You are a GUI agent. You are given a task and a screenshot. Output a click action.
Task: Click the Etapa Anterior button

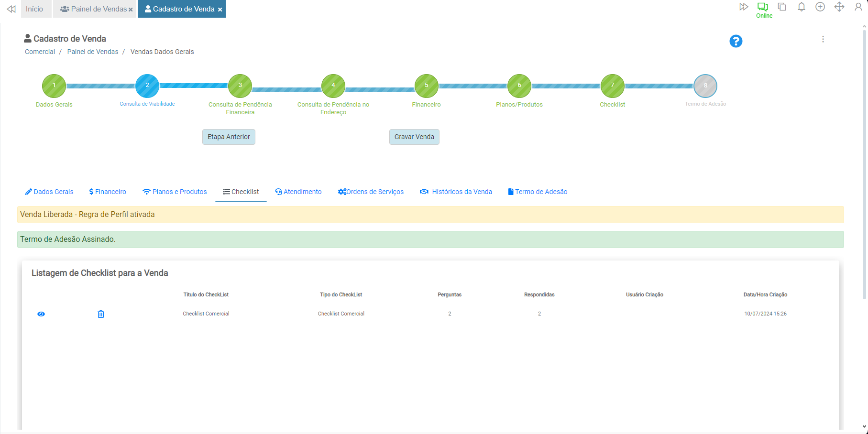click(229, 137)
